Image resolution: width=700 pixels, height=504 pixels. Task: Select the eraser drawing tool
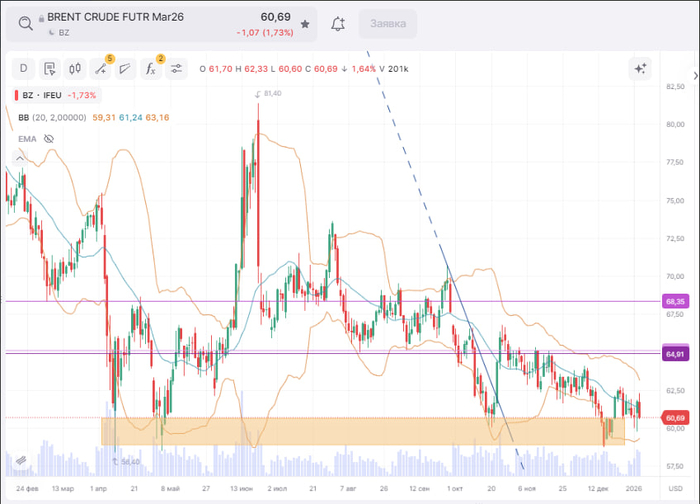pos(125,69)
